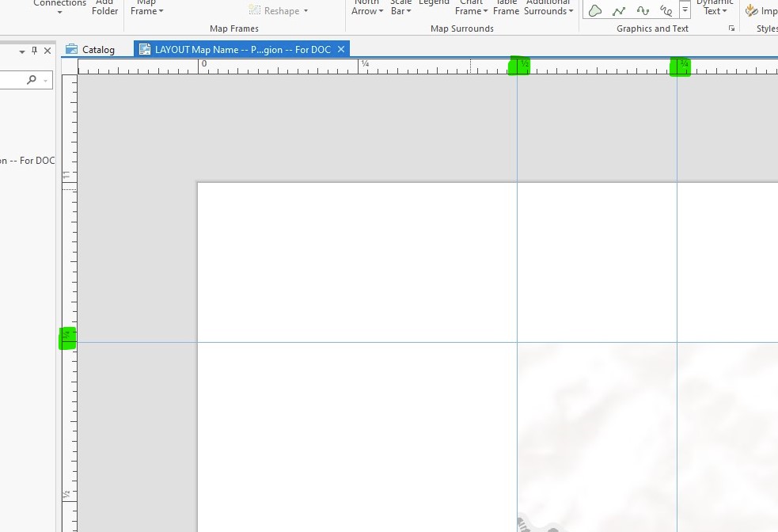Click the search magnifier icon

(31, 79)
